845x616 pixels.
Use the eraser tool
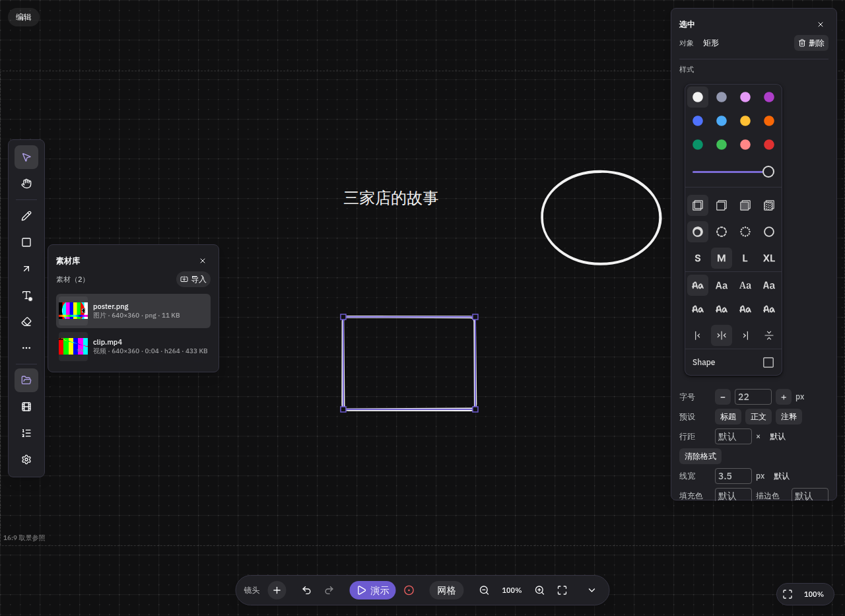click(x=26, y=322)
